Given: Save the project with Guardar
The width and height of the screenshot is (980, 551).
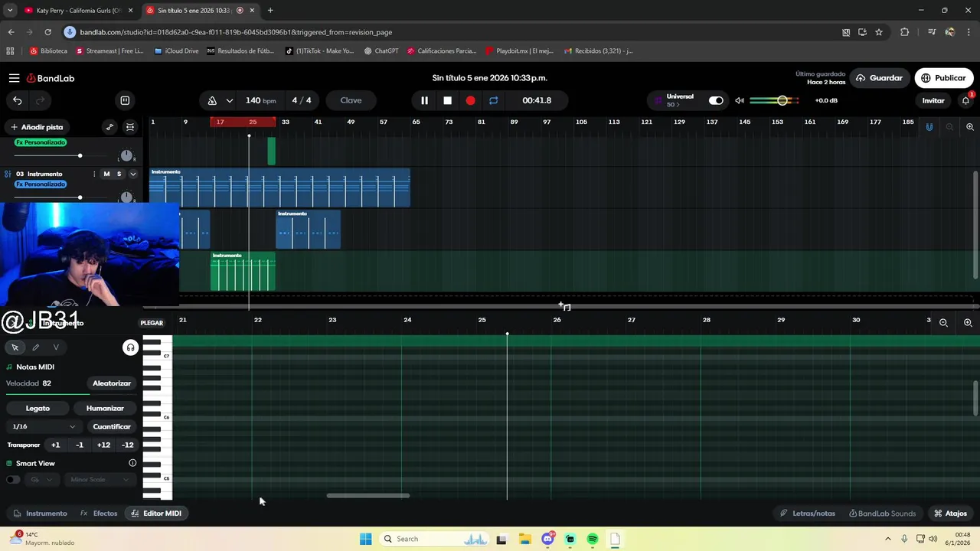Looking at the screenshot, I should coord(879,78).
